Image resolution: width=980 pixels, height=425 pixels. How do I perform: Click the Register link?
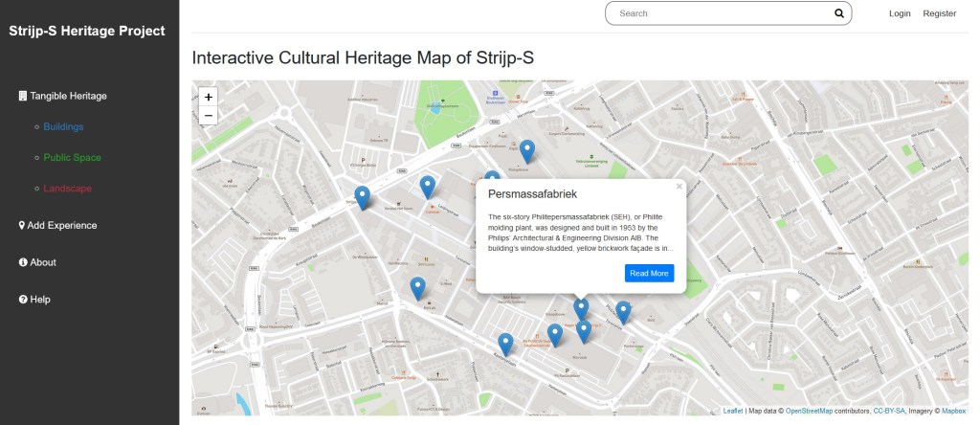point(939,13)
